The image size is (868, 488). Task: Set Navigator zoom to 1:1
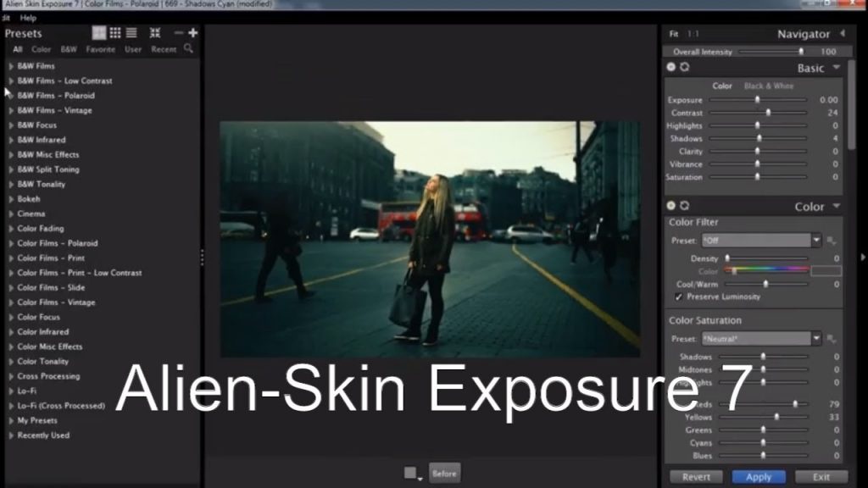click(693, 34)
